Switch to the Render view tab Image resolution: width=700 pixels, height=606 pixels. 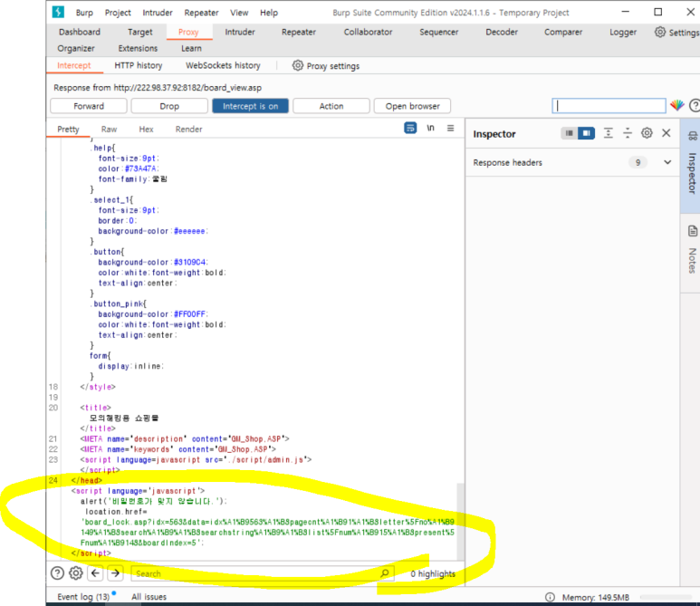coord(188,129)
